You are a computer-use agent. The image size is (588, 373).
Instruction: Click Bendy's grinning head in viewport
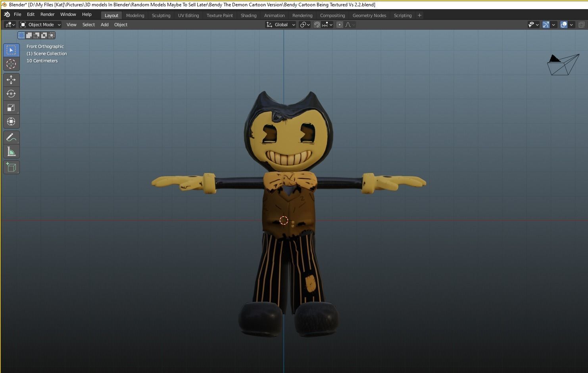288,132
